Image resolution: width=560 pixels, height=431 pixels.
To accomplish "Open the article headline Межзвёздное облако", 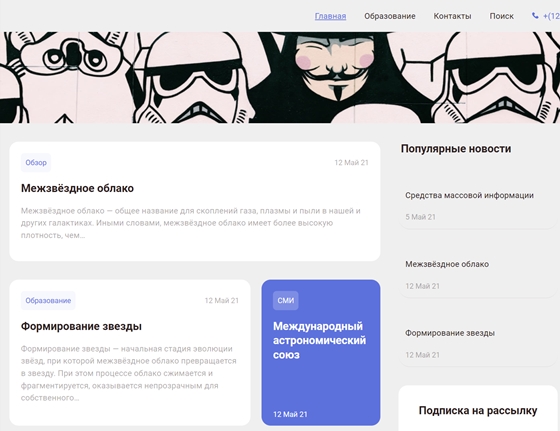I will click(x=77, y=188).
